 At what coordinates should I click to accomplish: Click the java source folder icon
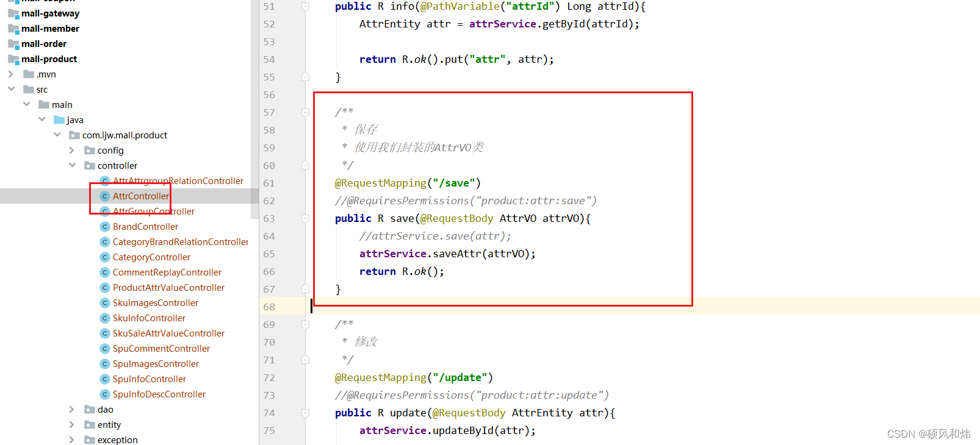[x=59, y=119]
